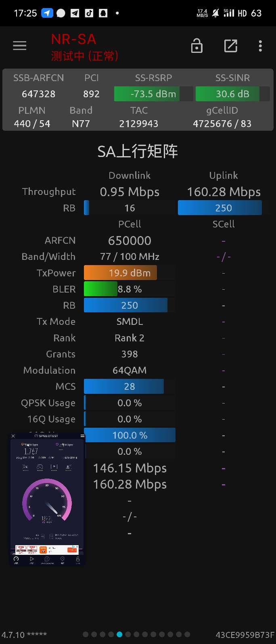The width and height of the screenshot is (276, 644).
Task: Tap the first page indicator dot
Action: 86,634
